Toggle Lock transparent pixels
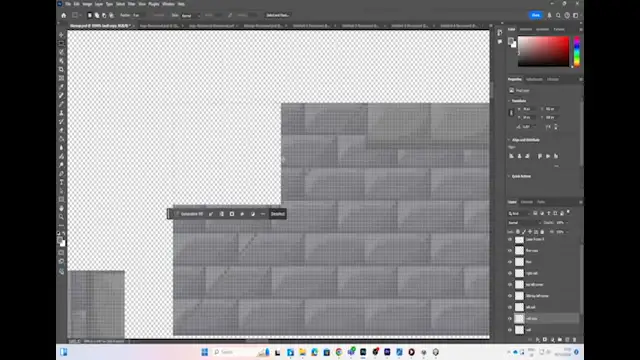Screen dimensions: 640x360 518,231
